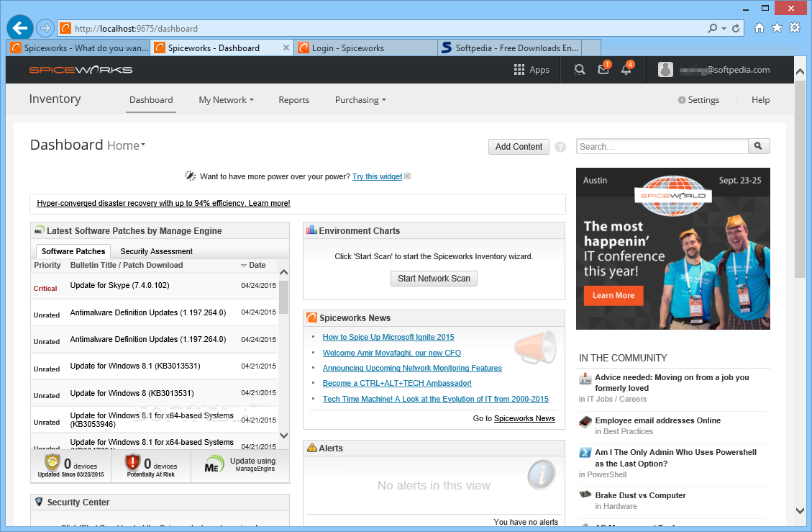Click the dashboard search magnifier button

759,146
